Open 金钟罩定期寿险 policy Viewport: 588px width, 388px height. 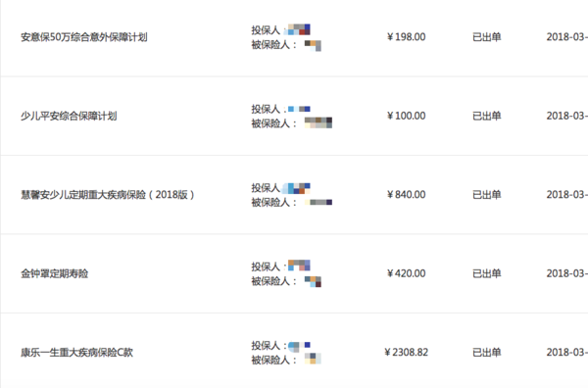pyautogui.click(x=54, y=273)
